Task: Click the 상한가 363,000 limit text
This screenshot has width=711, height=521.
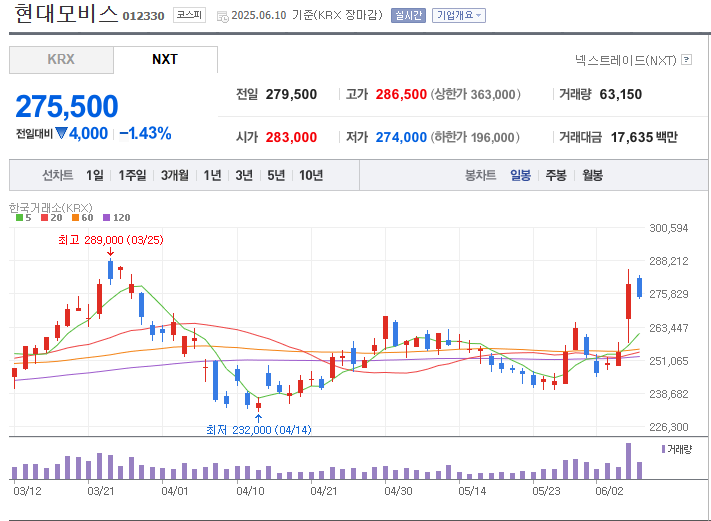Action: [475, 94]
